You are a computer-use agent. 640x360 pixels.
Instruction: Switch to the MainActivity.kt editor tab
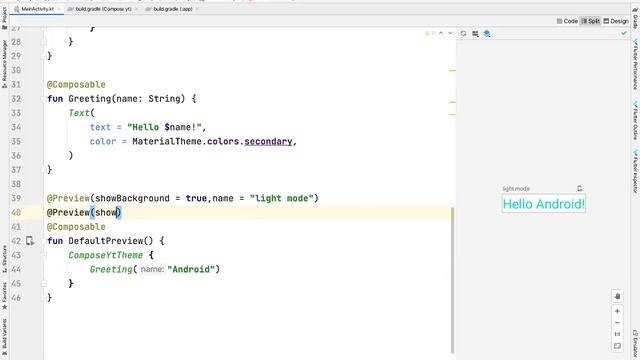[x=37, y=9]
